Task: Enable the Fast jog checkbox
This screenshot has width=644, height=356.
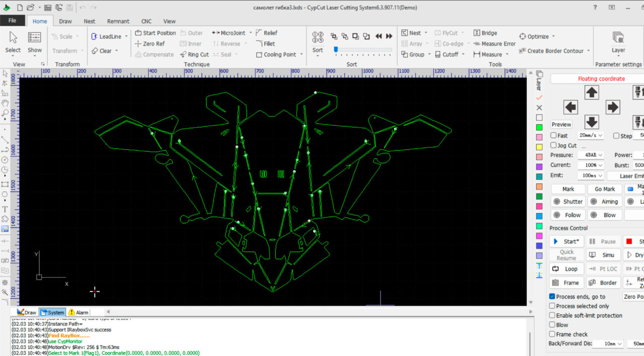Action: (x=553, y=136)
